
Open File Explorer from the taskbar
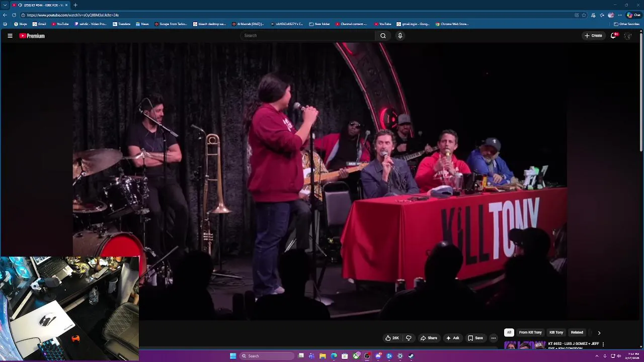click(323, 356)
